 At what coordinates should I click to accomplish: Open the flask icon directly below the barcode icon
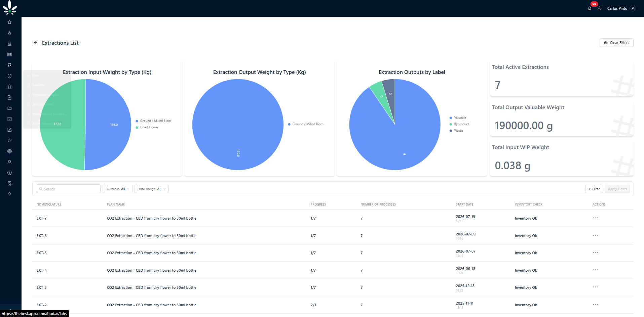pyautogui.click(x=9, y=65)
